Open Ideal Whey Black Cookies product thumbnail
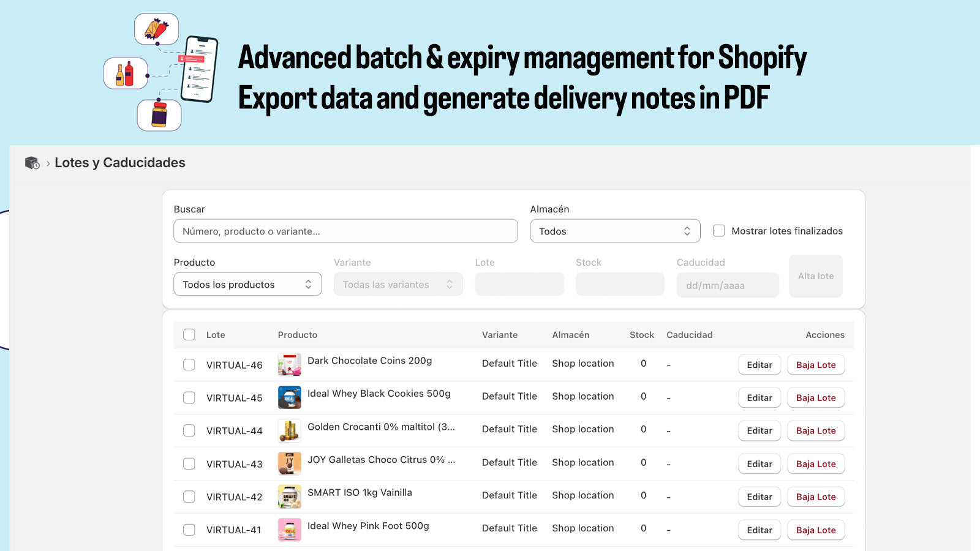The image size is (980, 551). [x=289, y=397]
